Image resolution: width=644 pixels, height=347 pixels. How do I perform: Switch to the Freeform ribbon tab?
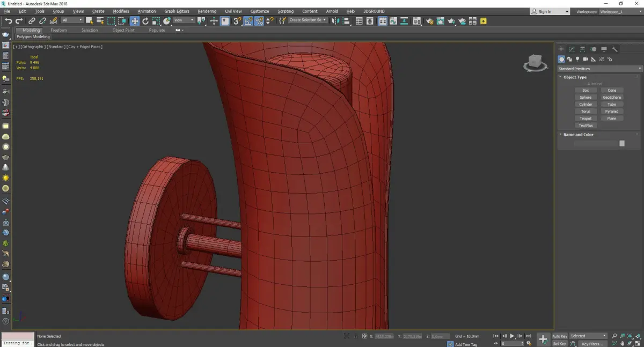[58, 30]
